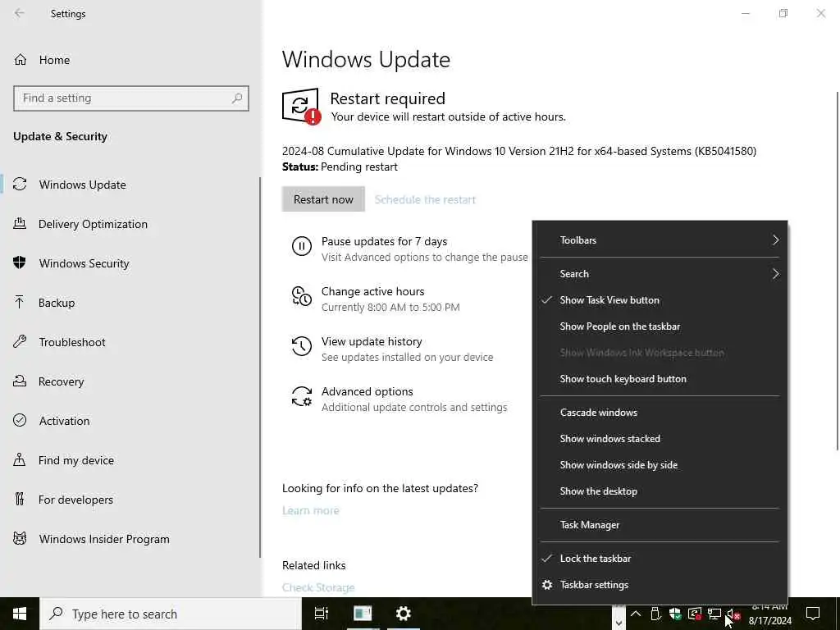Click Restart now button
The image size is (840, 630).
[323, 199]
